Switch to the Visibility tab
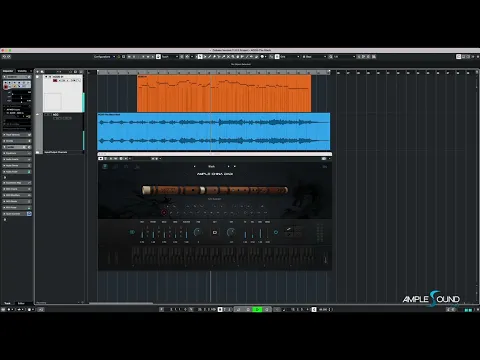This screenshot has height=360, width=480. point(22,71)
